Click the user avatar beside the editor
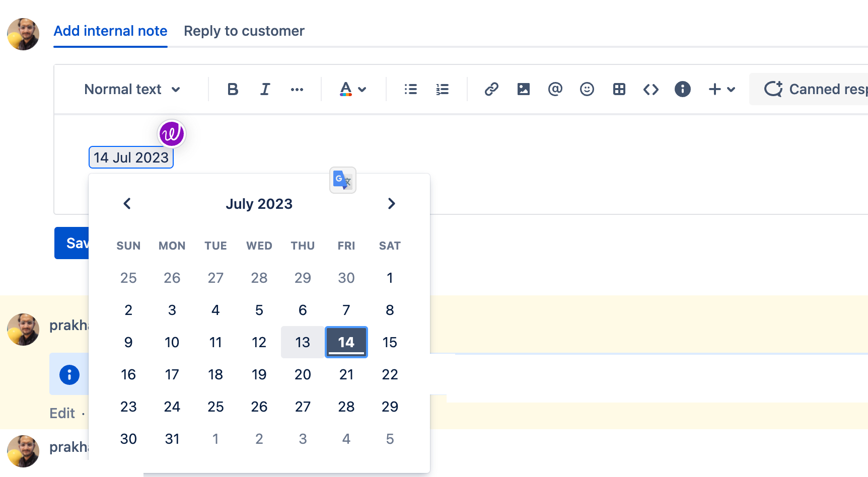This screenshot has width=868, height=477. coord(23,34)
